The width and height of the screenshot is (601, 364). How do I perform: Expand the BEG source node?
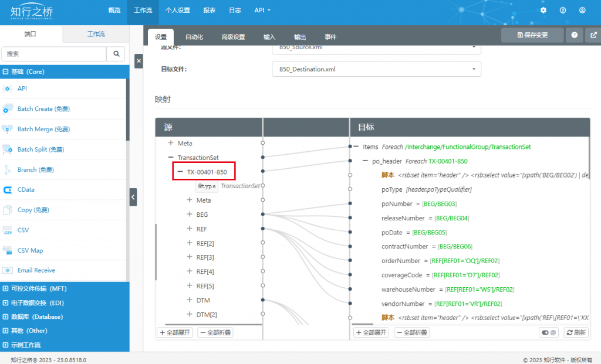pos(190,215)
